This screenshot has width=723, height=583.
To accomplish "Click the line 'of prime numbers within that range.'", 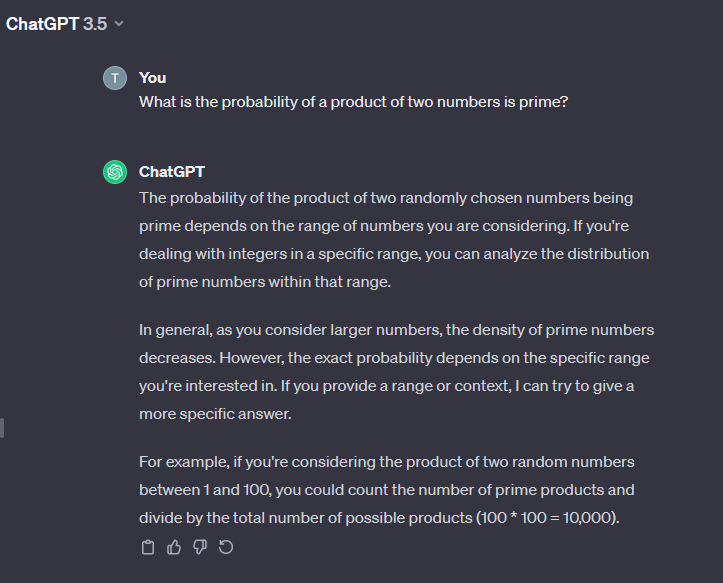I will tap(265, 282).
